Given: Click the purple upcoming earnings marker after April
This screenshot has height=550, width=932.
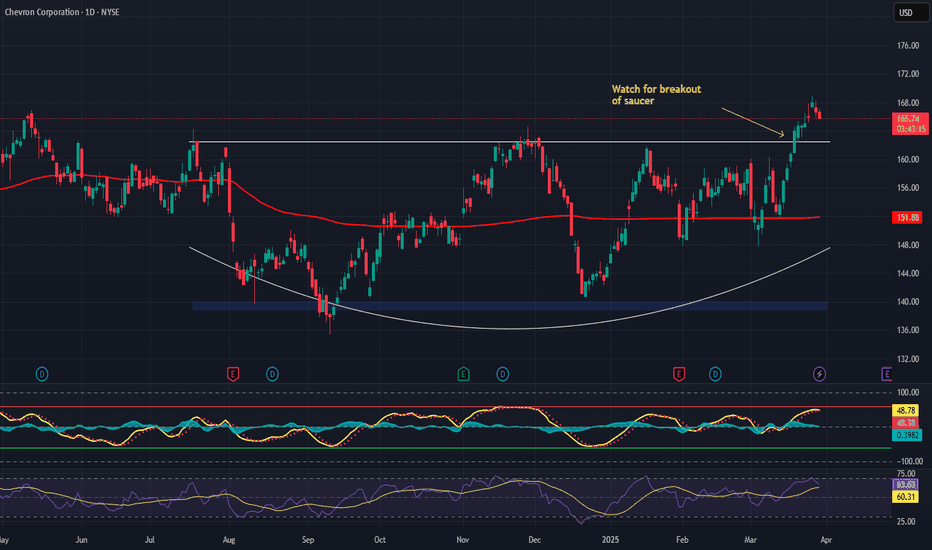Looking at the screenshot, I should click(x=886, y=374).
